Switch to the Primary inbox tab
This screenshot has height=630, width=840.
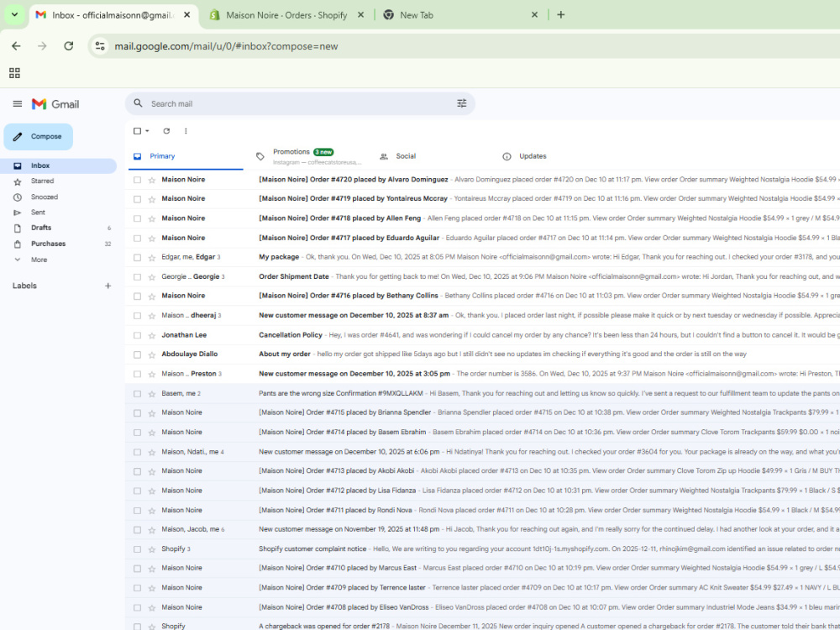[186, 156]
